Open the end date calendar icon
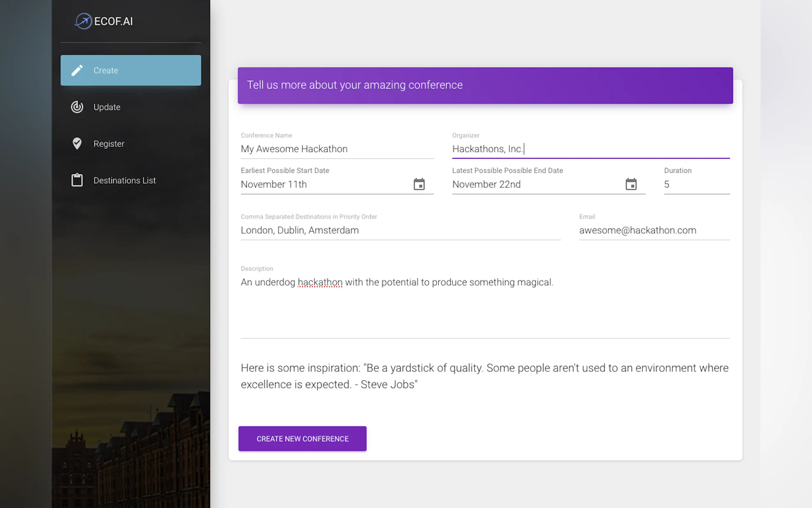This screenshot has height=508, width=812. pos(631,184)
